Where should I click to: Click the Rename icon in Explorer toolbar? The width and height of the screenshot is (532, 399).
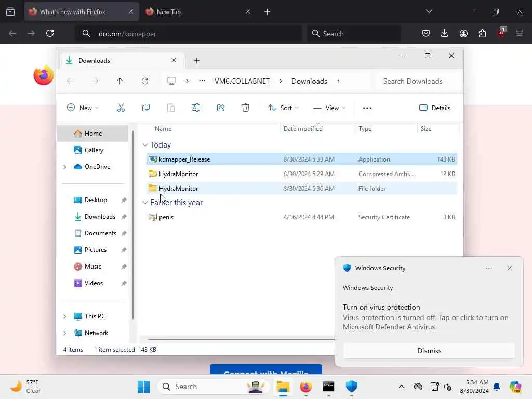tap(196, 108)
